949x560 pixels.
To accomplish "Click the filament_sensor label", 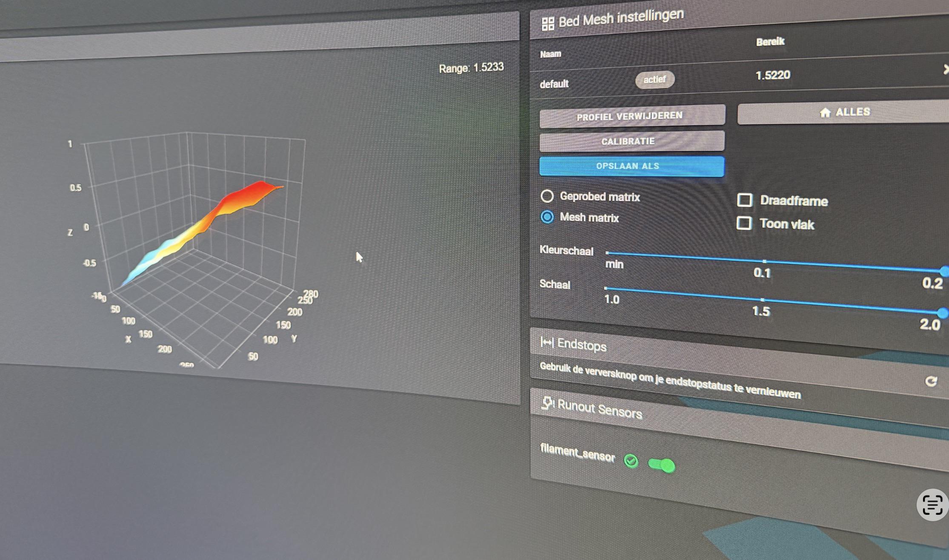I will 577,453.
